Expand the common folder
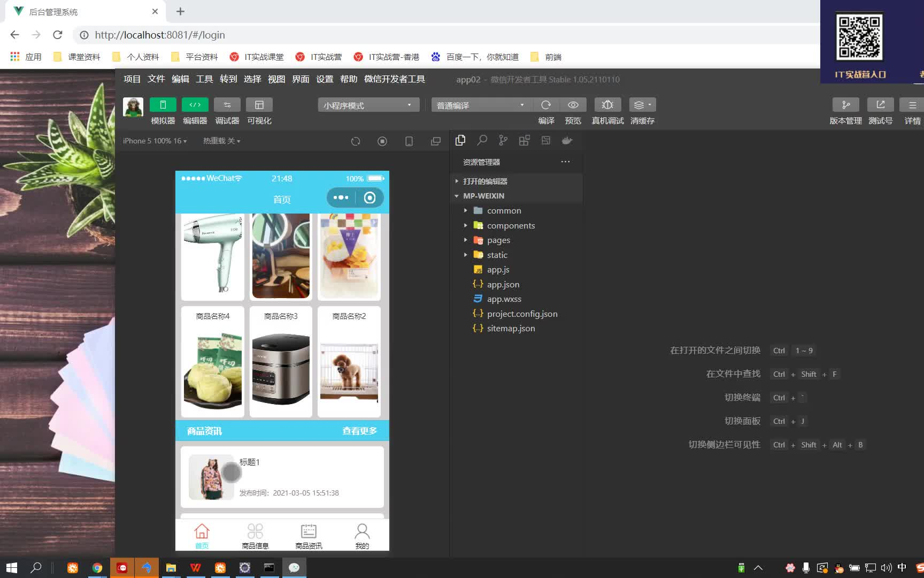The image size is (924, 578). click(517, 211)
